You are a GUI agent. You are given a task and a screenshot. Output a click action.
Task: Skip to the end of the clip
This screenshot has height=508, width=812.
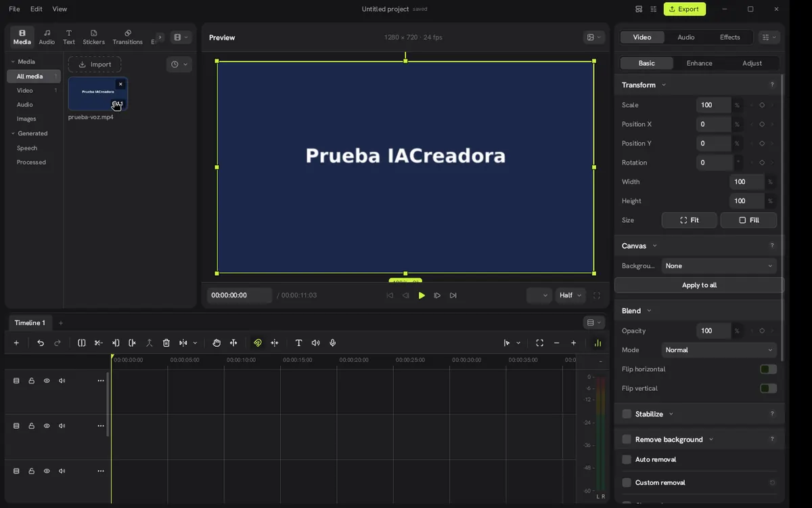453,295
